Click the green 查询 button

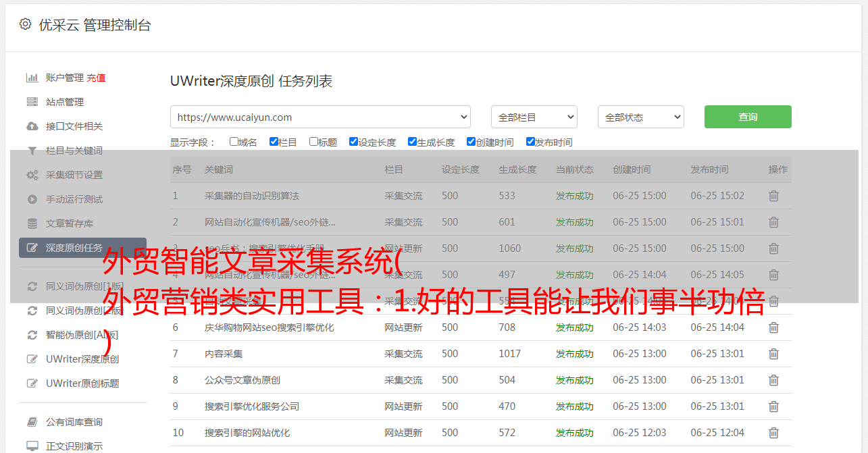[747, 117]
